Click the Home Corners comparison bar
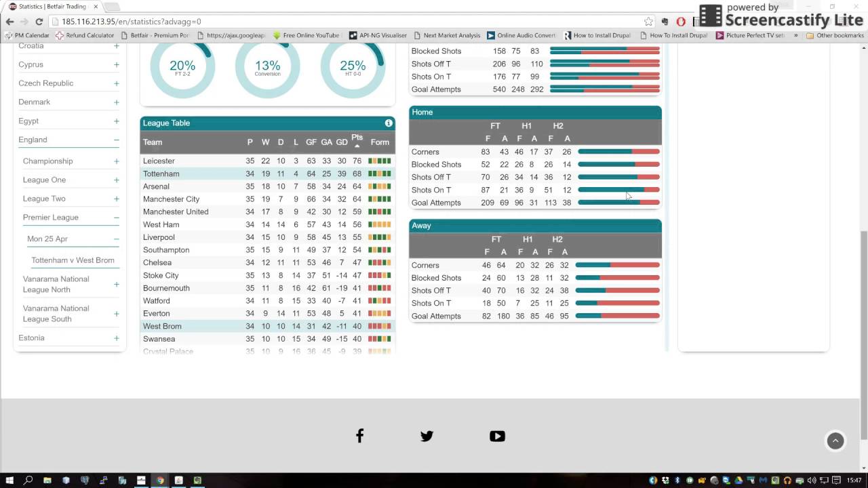This screenshot has width=868, height=488. point(618,152)
